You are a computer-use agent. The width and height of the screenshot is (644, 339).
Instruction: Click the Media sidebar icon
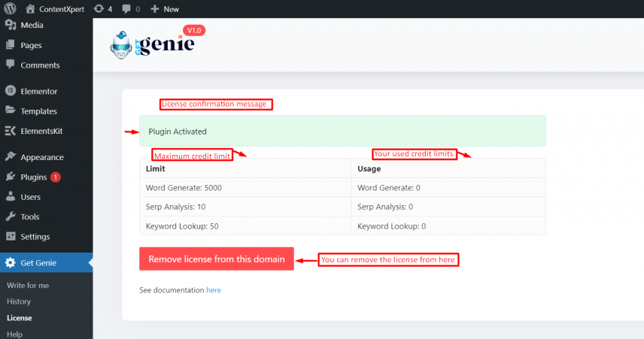click(x=11, y=25)
